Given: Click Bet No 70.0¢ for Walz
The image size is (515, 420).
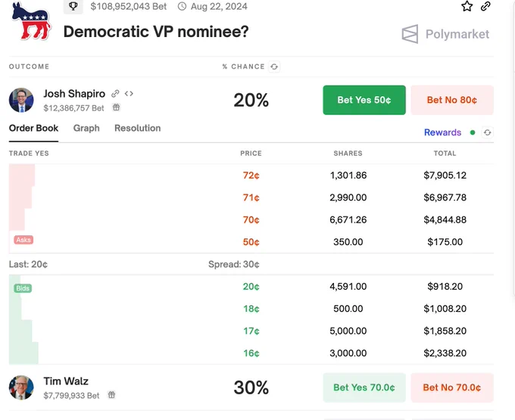Looking at the screenshot, I should pyautogui.click(x=452, y=387).
